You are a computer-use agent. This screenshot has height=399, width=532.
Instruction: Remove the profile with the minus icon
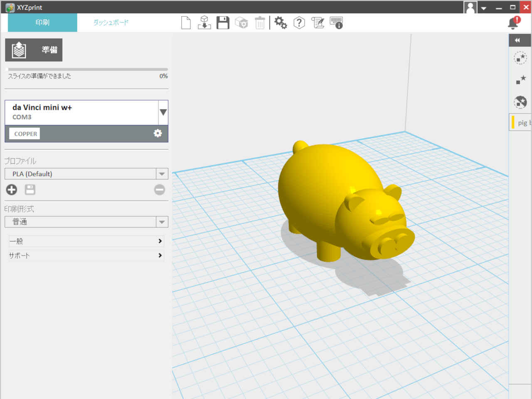(160, 190)
